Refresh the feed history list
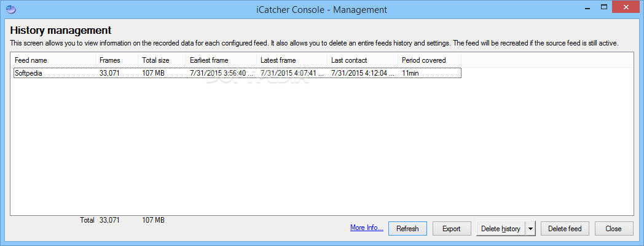Image resolution: width=644 pixels, height=246 pixels. [x=407, y=228]
